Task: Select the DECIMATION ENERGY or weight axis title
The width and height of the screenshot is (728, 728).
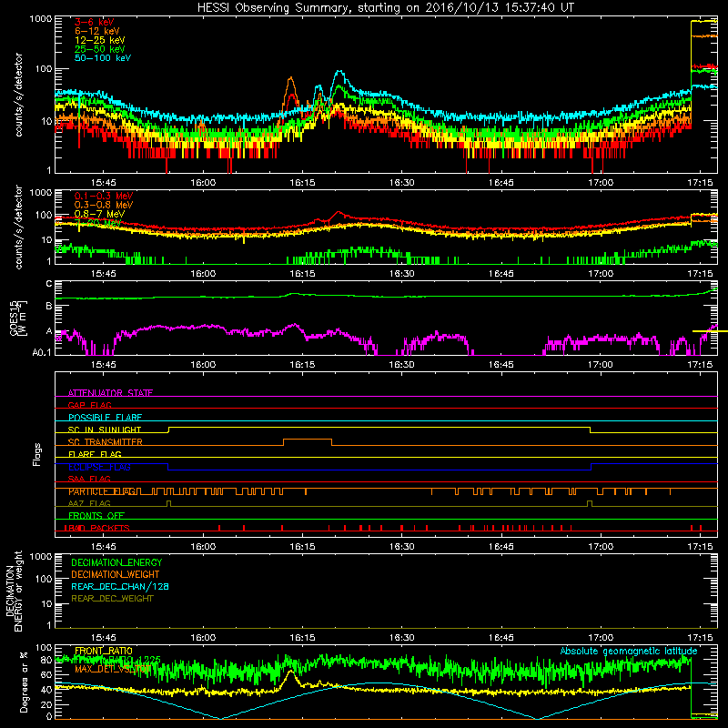Action: (x=14, y=591)
